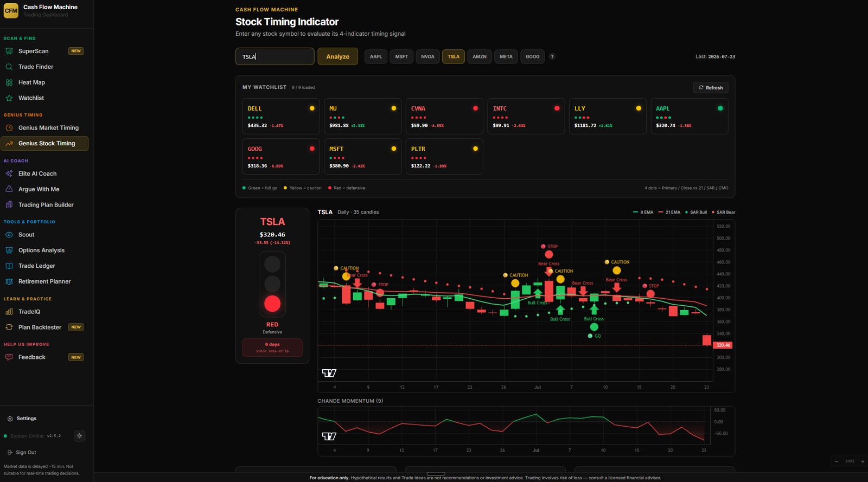Zoom out with the minus icon
Screen dimensions: 868x482
(837, 461)
